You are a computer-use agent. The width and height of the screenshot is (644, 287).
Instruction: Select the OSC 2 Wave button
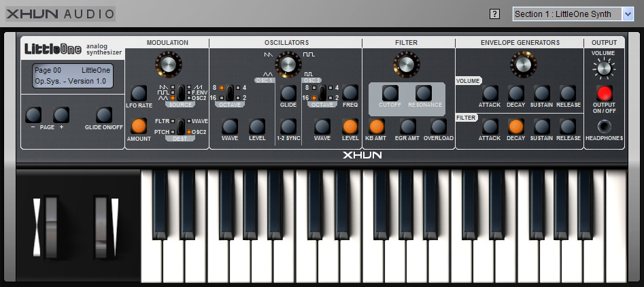(322, 127)
